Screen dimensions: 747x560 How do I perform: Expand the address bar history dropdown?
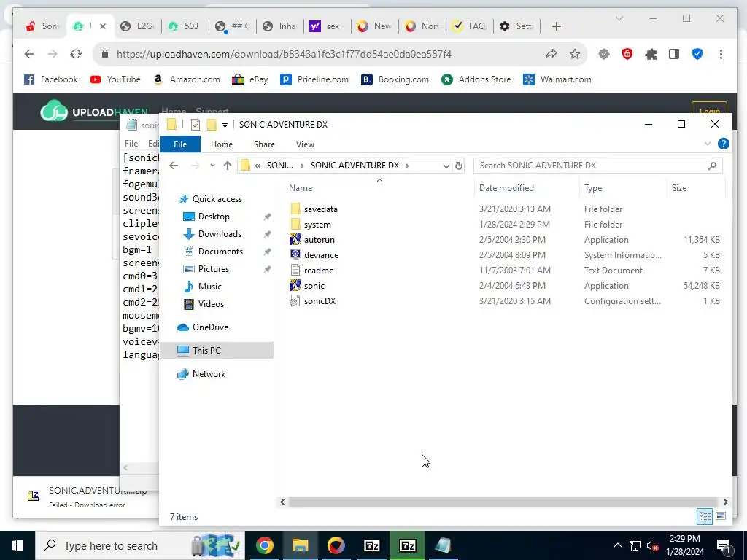(x=446, y=166)
